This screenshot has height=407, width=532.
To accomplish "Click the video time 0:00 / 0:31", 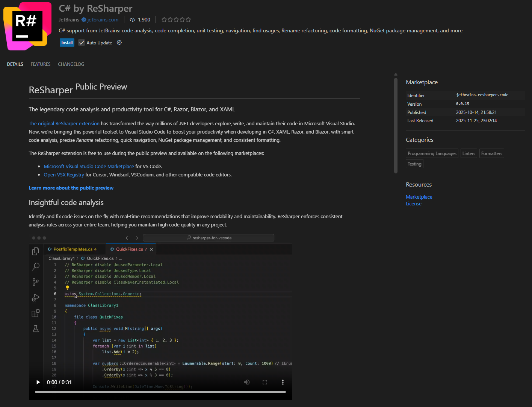I will tap(59, 382).
